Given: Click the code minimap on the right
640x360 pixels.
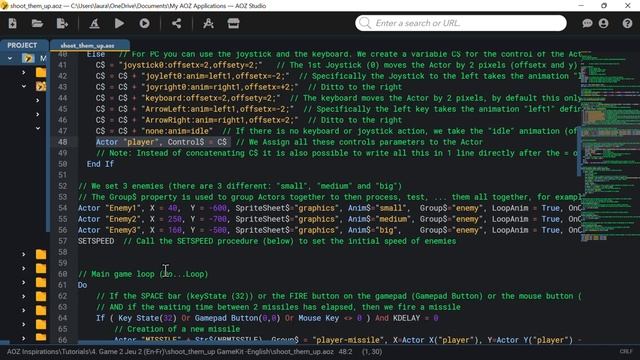Looking at the screenshot, I should pyautogui.click(x=610, y=147).
